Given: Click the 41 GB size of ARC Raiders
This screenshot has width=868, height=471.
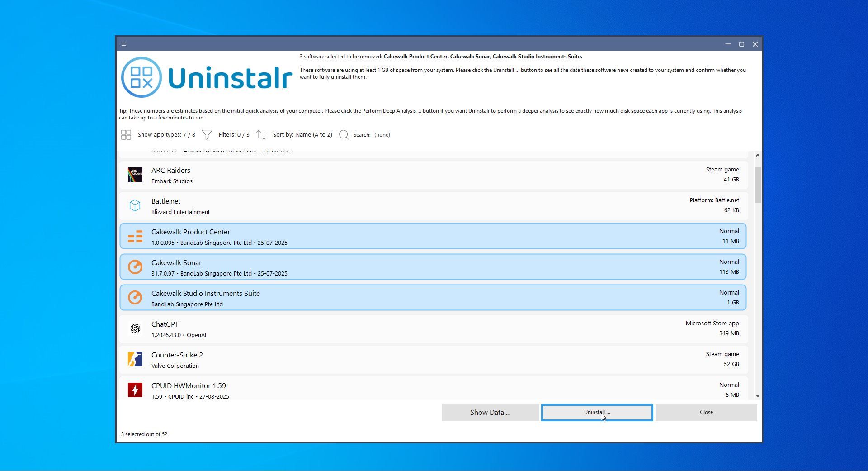Looking at the screenshot, I should coord(731,180).
